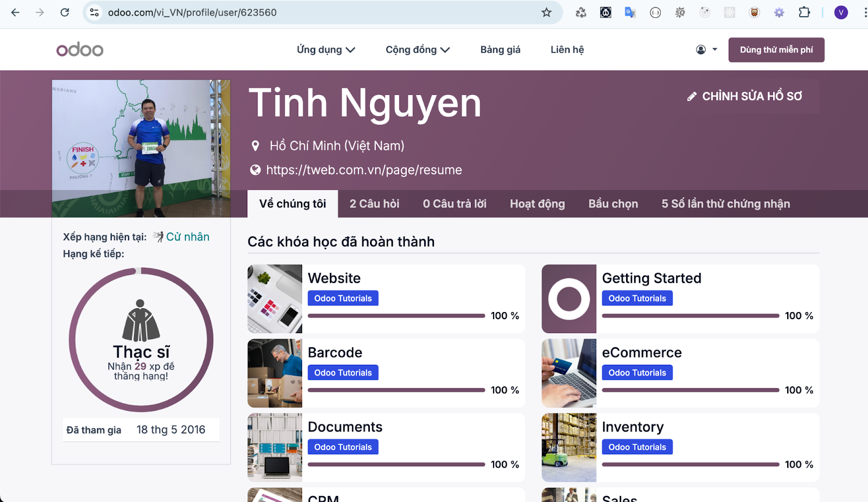Open the 5 Số lần thử chứng nhận tab
The height and width of the screenshot is (502, 868).
click(725, 204)
